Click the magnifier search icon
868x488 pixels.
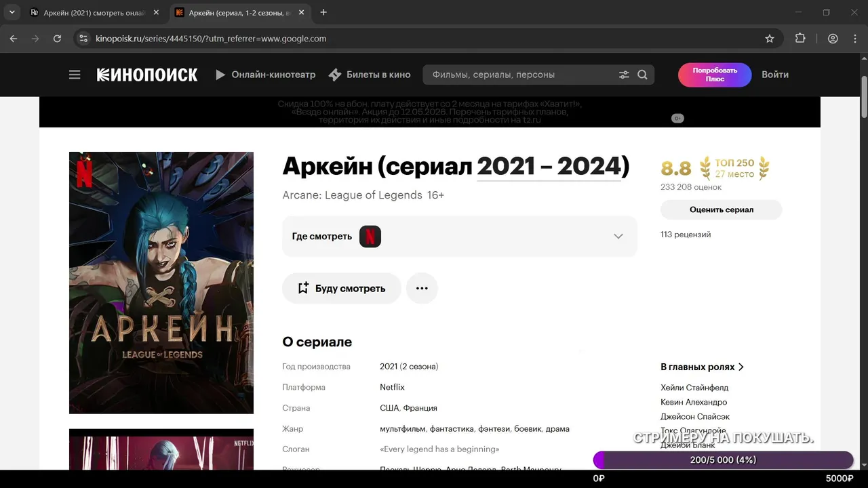[642, 75]
